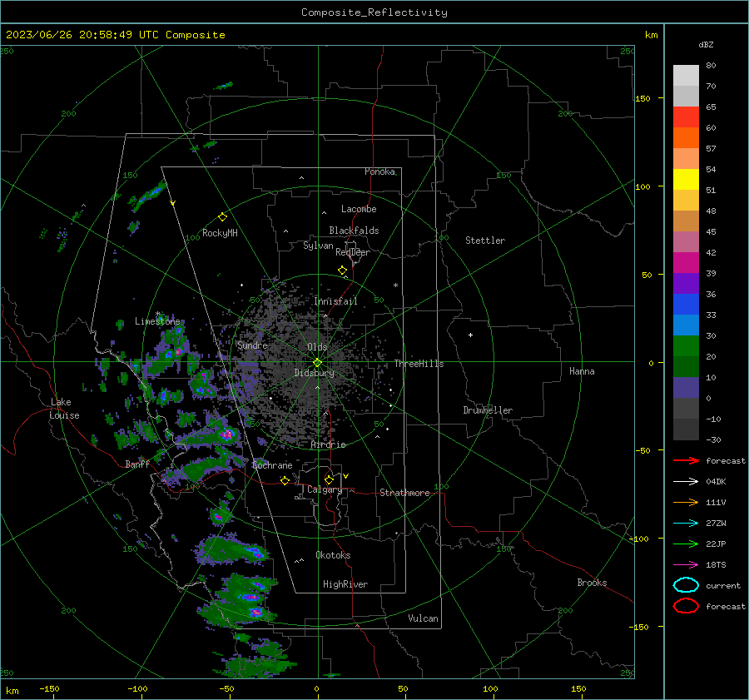Pick the bright yellow swatch below 54 dBZ
Viewport: 749px width, 700px height.
686,180
